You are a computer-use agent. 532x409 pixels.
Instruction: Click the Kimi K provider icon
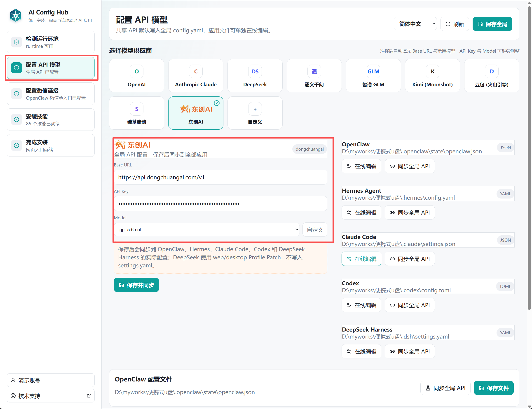click(x=432, y=71)
